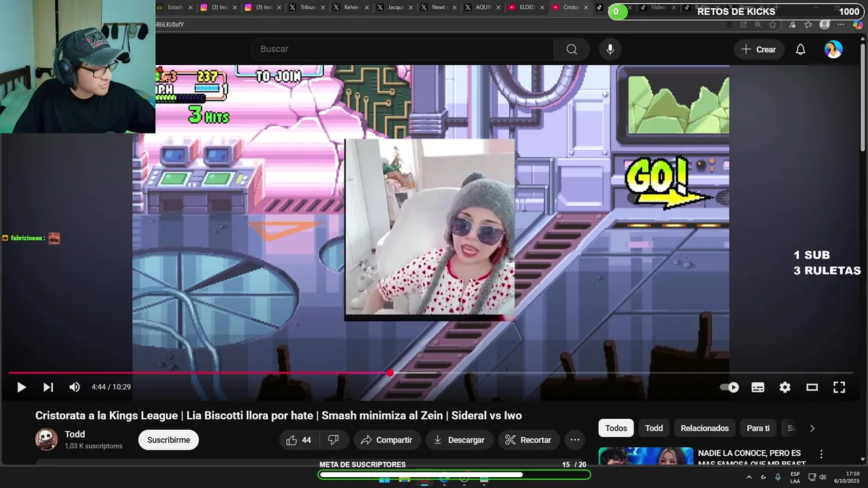
Task: Click the video title text
Action: [279, 415]
